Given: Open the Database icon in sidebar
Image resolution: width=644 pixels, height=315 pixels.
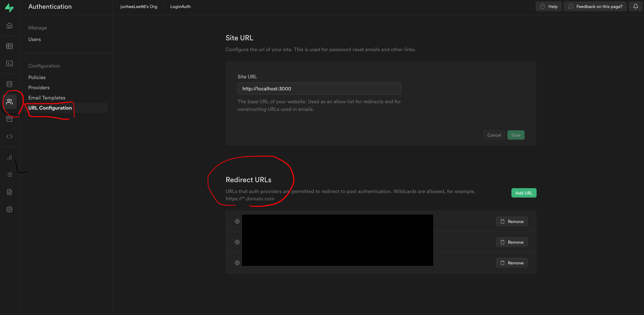Looking at the screenshot, I should [9, 84].
